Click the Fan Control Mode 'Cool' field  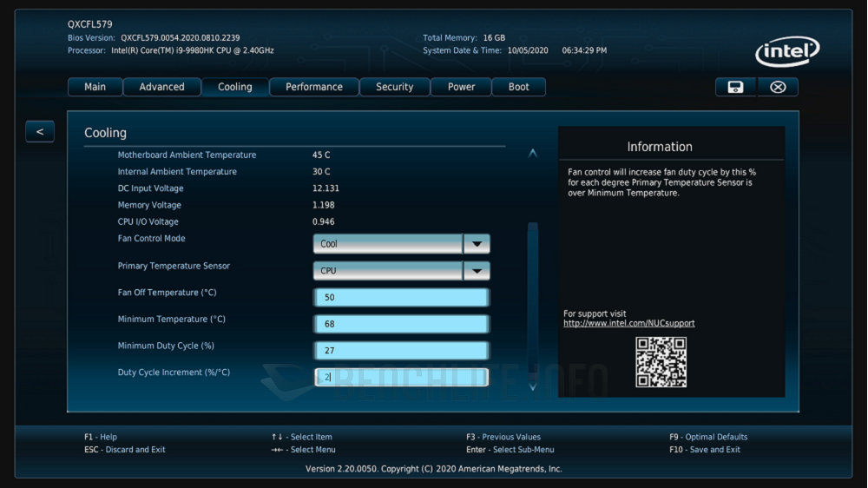pyautogui.click(x=388, y=244)
